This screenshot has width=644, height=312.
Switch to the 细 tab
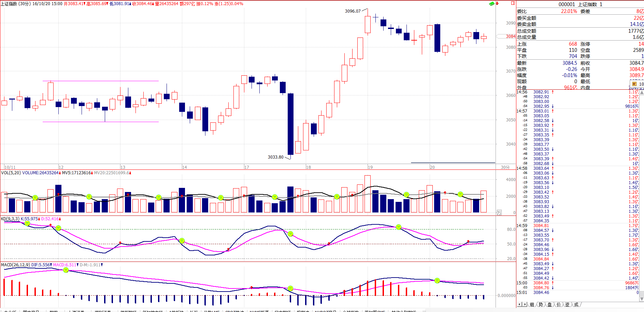click(x=532, y=304)
